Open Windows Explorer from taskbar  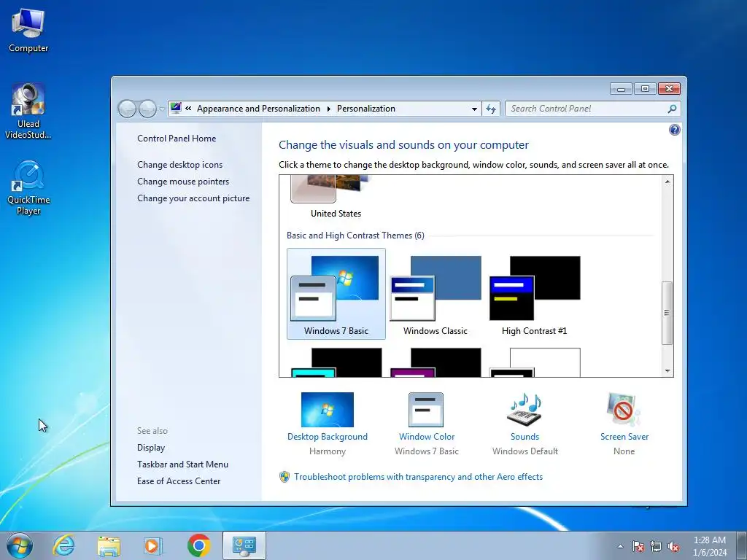[109, 545]
